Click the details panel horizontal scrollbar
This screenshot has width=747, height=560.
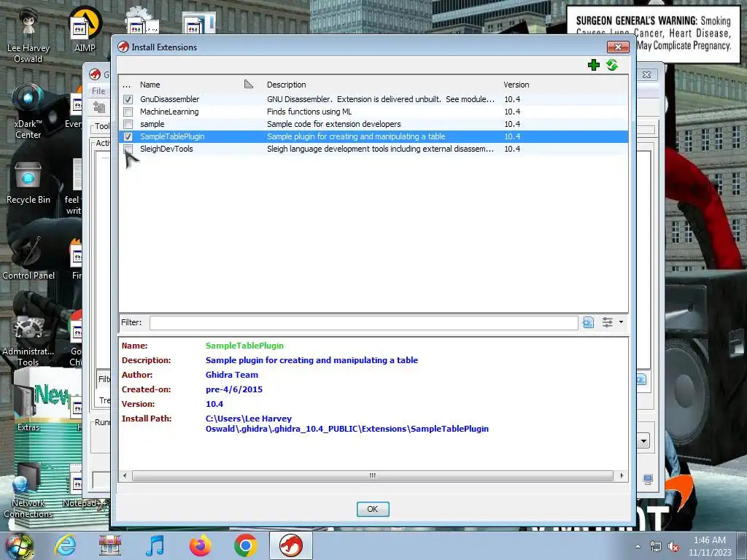(x=373, y=475)
